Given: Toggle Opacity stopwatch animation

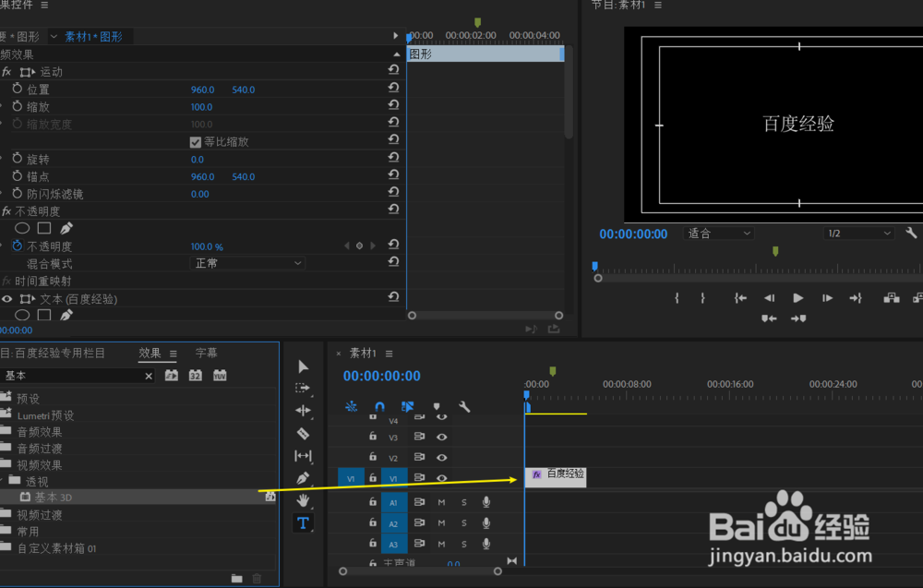Looking at the screenshot, I should tap(17, 246).
